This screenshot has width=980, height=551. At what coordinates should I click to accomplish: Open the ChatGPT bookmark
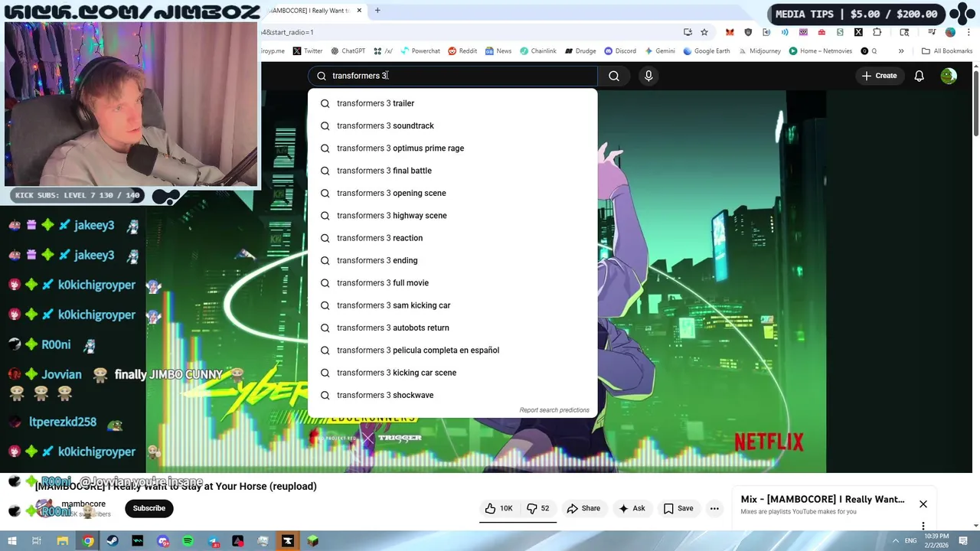[x=348, y=51]
